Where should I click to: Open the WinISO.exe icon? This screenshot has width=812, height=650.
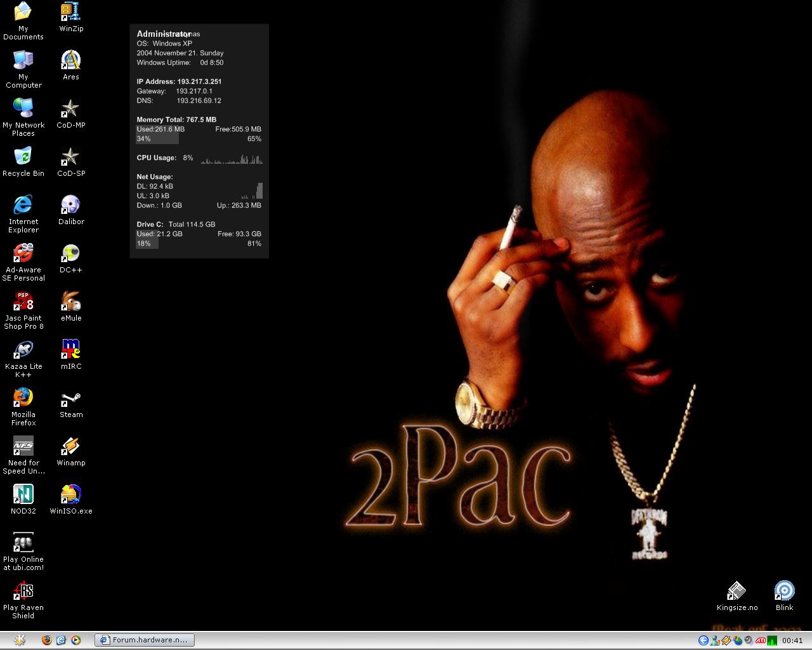(x=71, y=499)
